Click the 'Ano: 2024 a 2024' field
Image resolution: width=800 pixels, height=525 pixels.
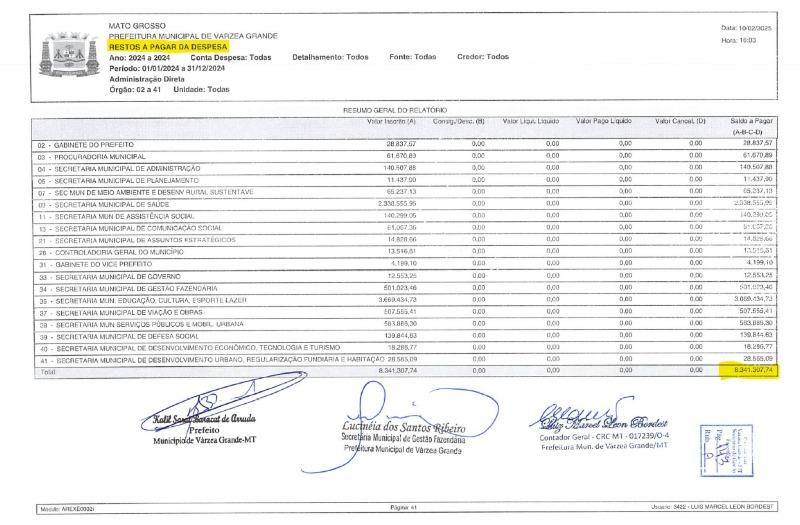click(x=139, y=58)
